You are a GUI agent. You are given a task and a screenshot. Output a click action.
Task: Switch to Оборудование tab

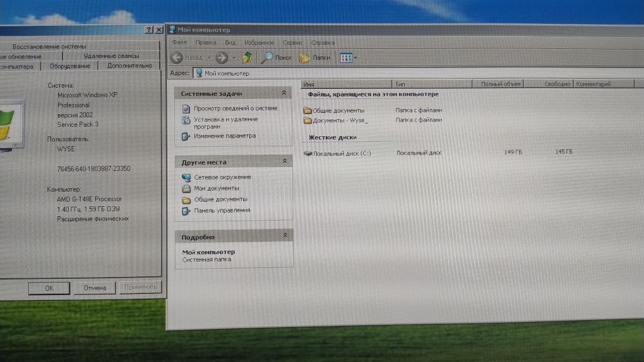tap(69, 66)
